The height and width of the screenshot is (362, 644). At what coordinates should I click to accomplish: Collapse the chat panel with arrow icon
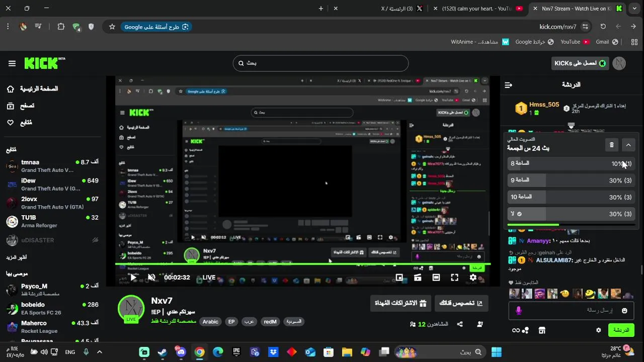[x=508, y=85]
